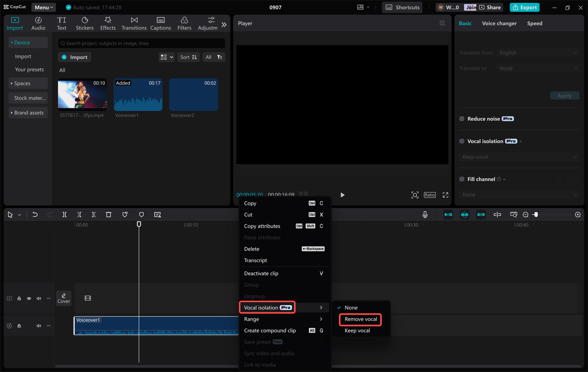Click the player fullscreen icon
This screenshot has width=588, height=372.
click(x=445, y=195)
